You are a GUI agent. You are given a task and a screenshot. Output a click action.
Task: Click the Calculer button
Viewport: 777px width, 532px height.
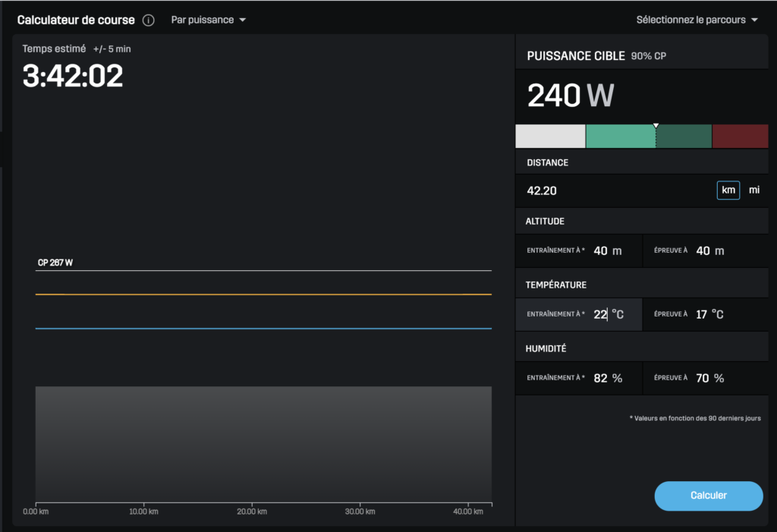[x=709, y=496]
